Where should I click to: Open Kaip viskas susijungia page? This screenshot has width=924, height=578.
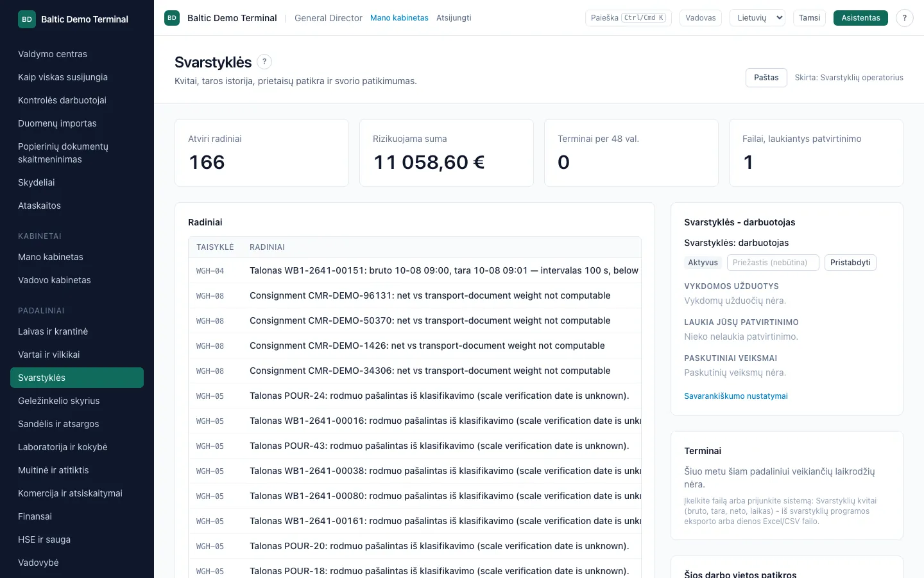click(77, 77)
